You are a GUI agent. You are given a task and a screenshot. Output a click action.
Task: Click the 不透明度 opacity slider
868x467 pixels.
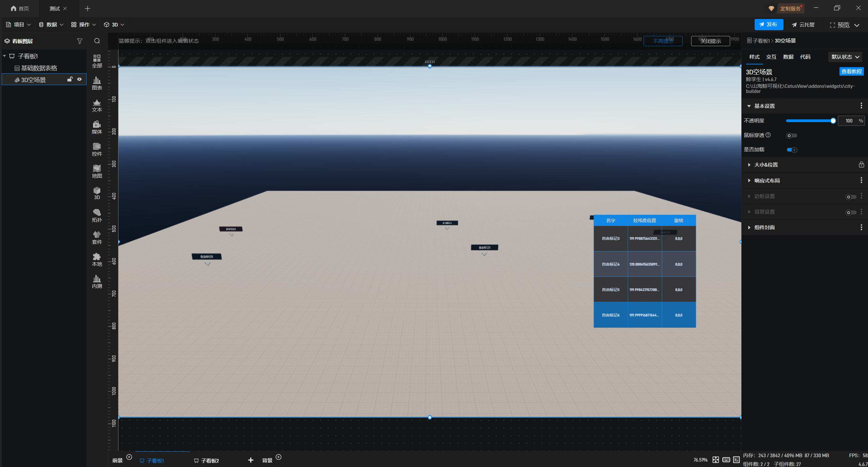tap(810, 121)
